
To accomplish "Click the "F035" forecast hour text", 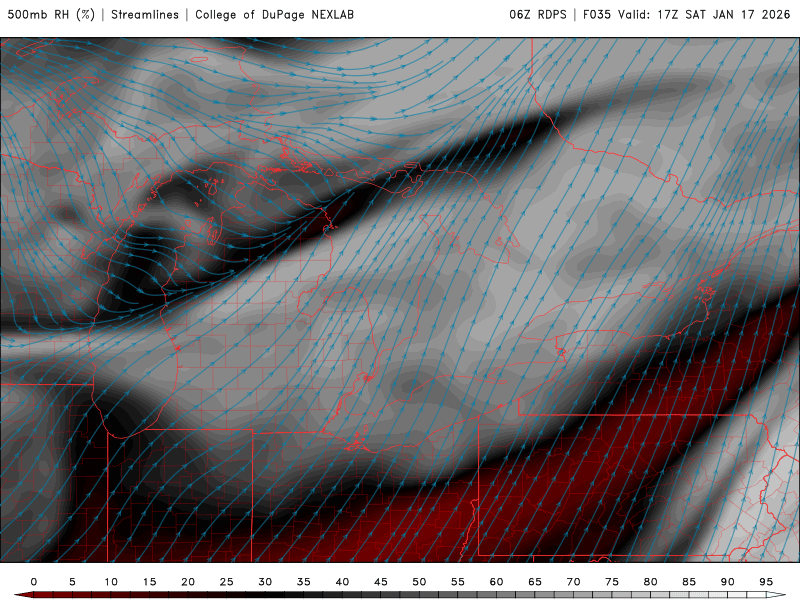I will pos(597,15).
